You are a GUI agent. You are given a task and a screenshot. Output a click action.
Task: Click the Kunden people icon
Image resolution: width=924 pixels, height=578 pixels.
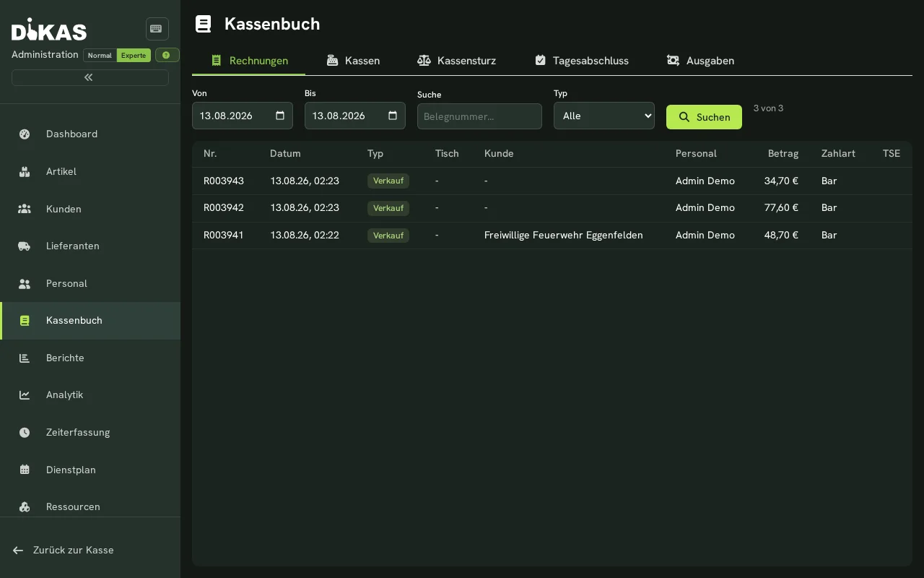[x=25, y=209]
